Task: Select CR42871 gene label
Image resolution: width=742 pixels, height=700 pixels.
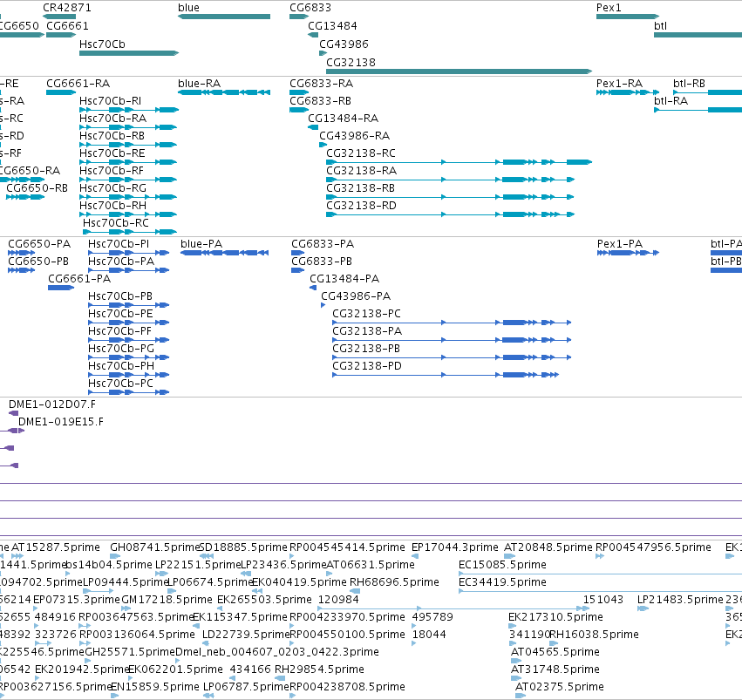Action: (x=67, y=8)
